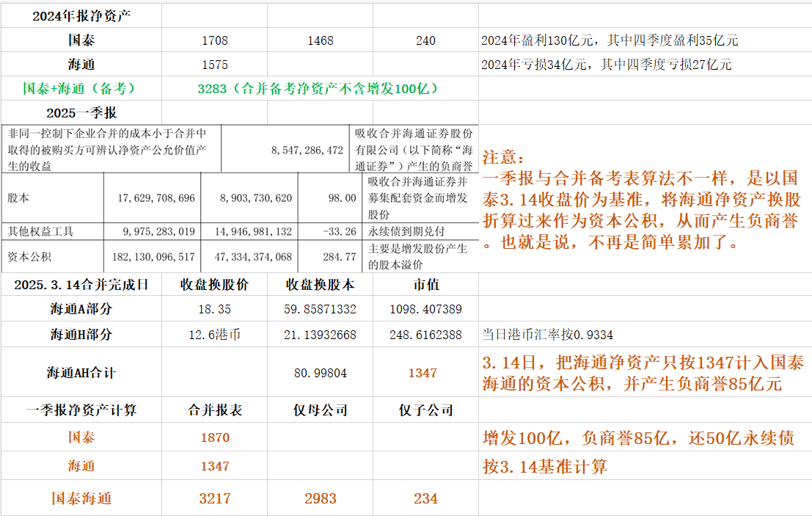This screenshot has height=516, width=812.
Task: Click the column header "仅子公司"
Action: (x=425, y=410)
